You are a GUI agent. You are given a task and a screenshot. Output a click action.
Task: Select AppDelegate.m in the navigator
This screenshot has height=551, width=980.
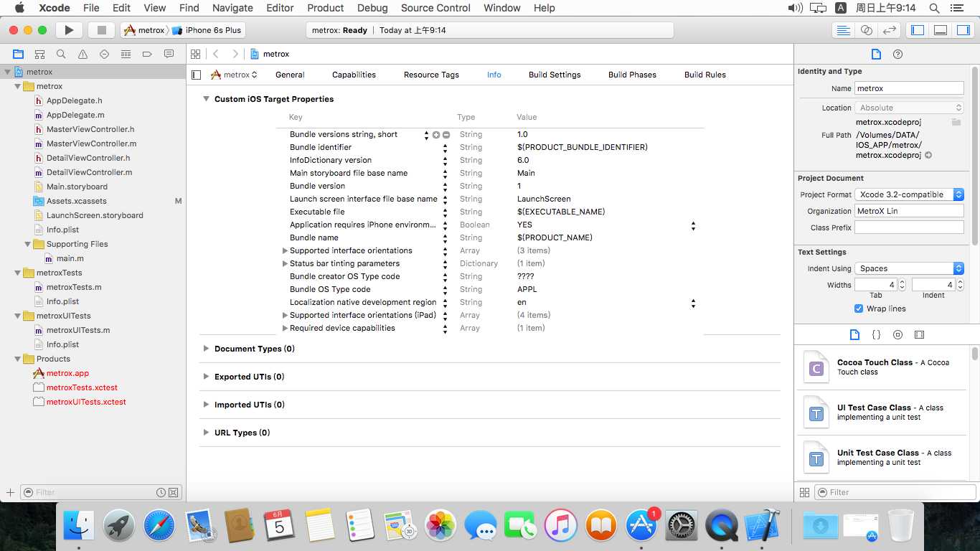pyautogui.click(x=75, y=115)
